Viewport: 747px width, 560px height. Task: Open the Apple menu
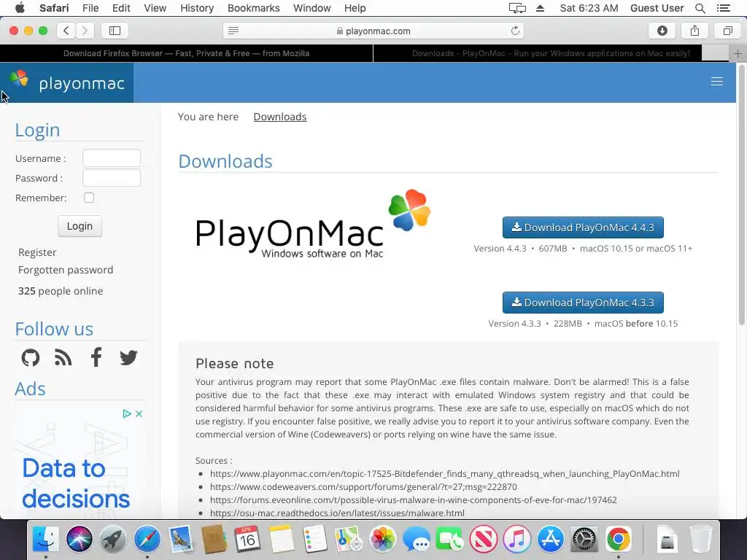click(20, 8)
